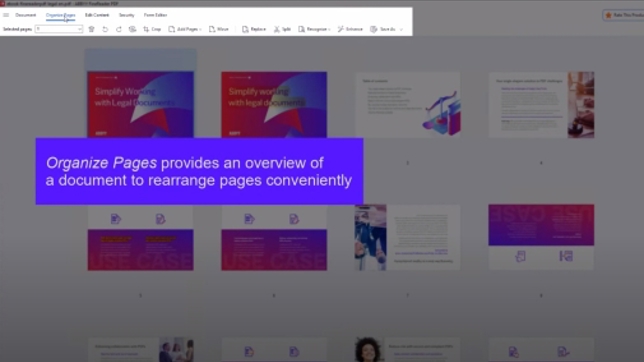
Task: Open the Form Editor tab
Action: point(155,15)
